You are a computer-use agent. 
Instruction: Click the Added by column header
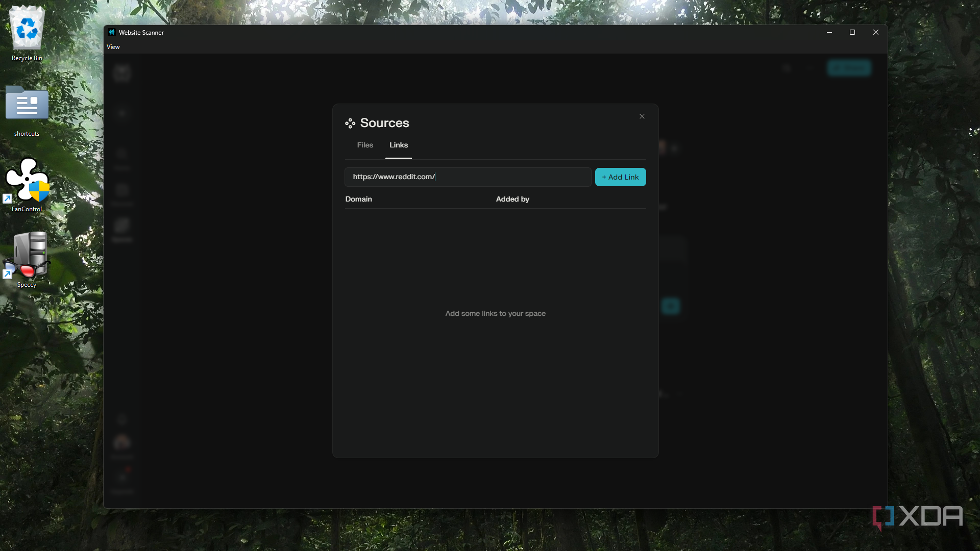(512, 199)
